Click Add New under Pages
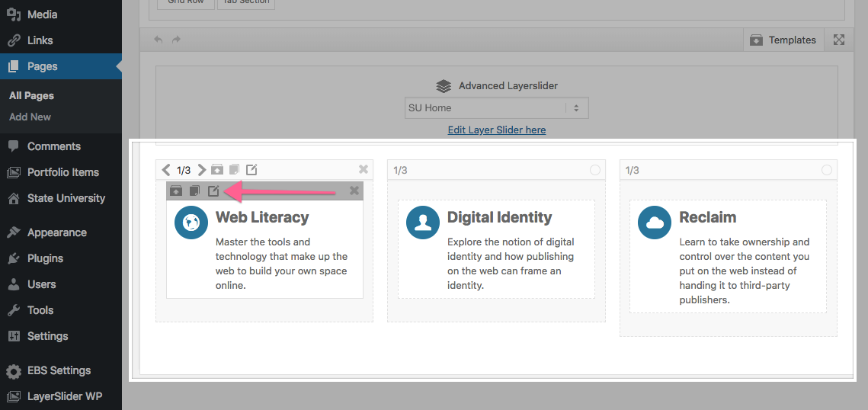 coord(30,117)
